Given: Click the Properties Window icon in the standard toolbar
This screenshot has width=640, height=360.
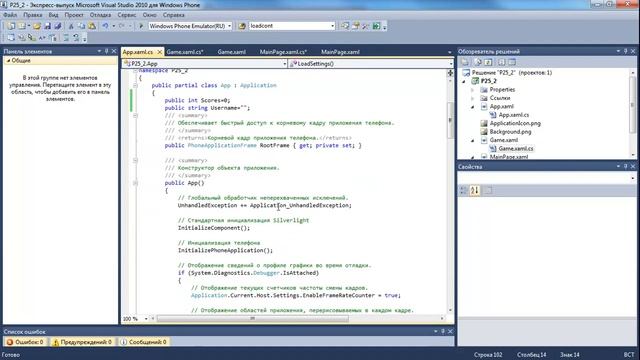Looking at the screenshot, I should point(356,26).
